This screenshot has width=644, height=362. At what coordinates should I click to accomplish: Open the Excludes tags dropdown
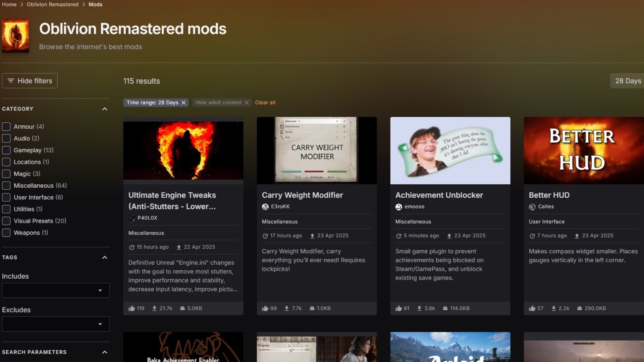pos(56,324)
